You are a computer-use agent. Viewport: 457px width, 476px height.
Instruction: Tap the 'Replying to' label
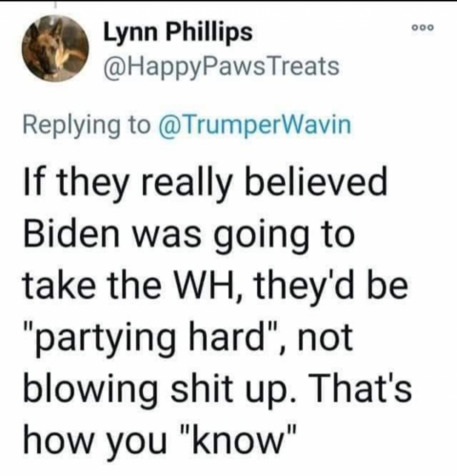[x=87, y=126]
